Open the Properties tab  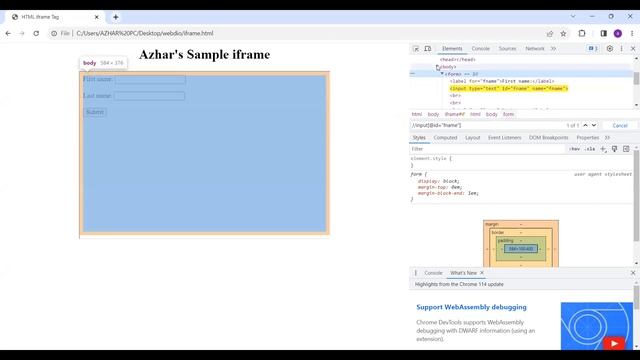pyautogui.click(x=588, y=138)
